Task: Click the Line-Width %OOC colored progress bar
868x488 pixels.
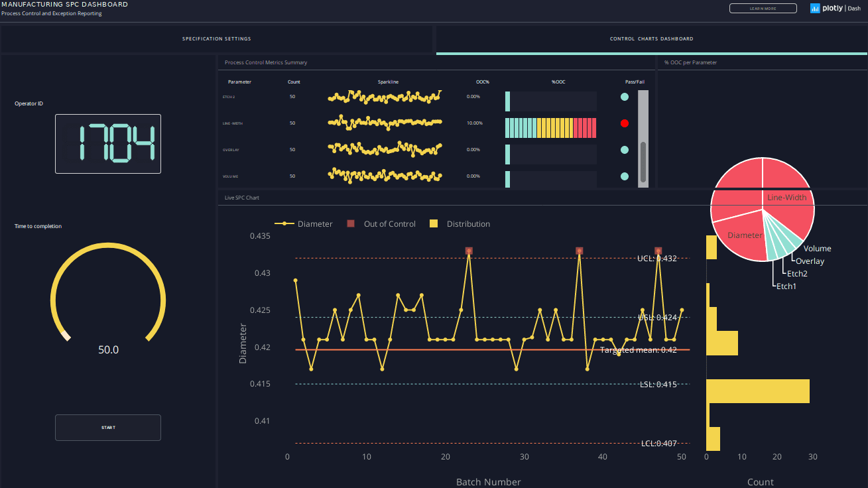Action: point(551,127)
